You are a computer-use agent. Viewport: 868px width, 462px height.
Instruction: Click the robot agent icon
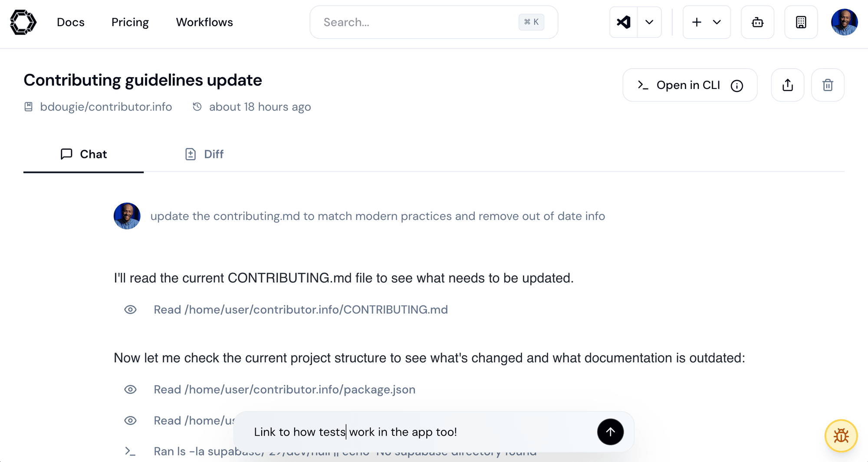click(x=757, y=22)
